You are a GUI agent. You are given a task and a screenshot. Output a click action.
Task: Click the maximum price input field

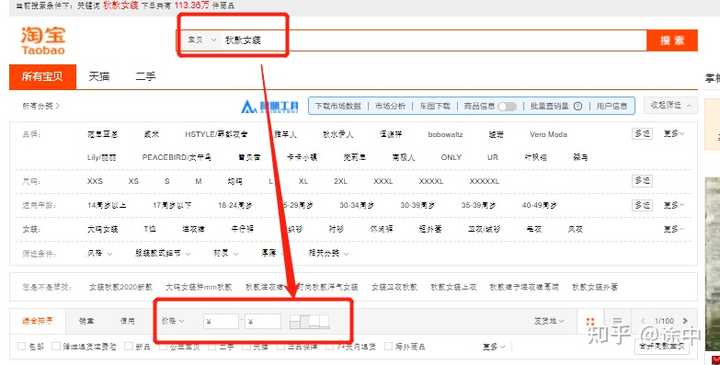point(263,321)
